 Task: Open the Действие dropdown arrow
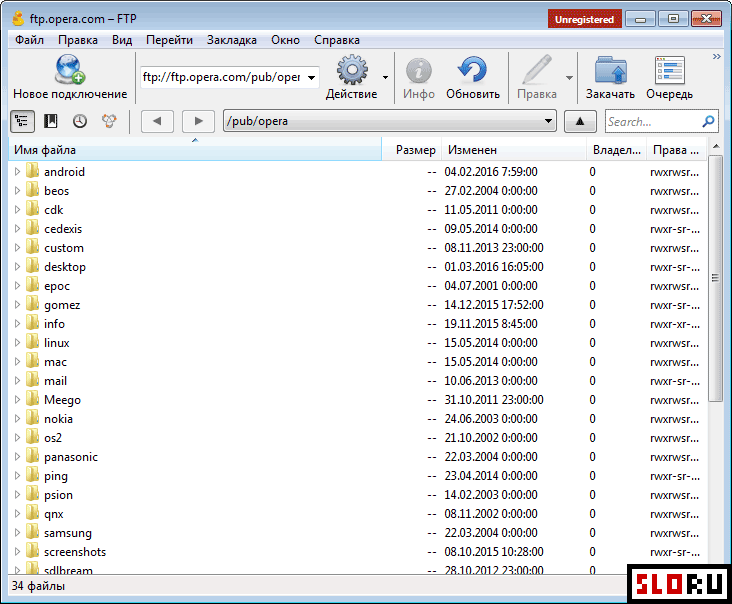(386, 77)
